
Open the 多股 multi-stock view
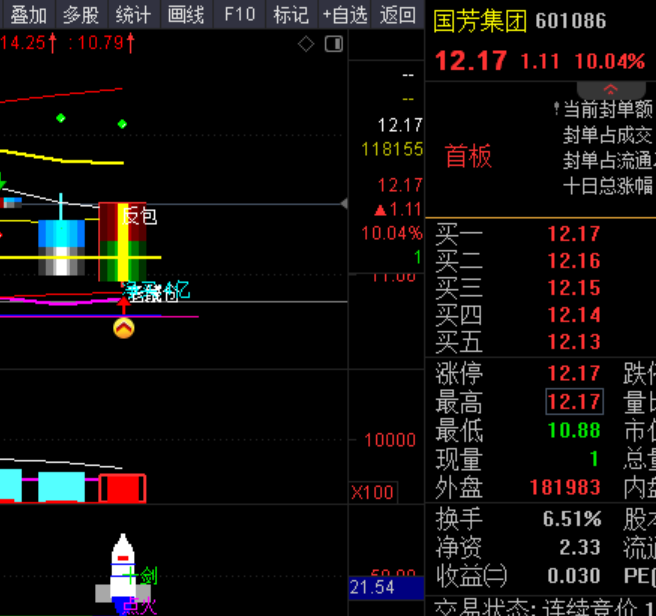[81, 15]
